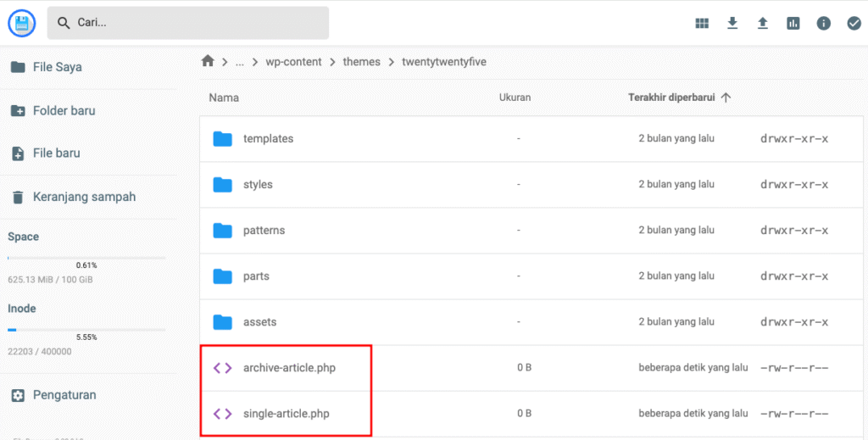868x440 pixels.
Task: Click the file manager floppy disk logo
Action: [x=21, y=23]
